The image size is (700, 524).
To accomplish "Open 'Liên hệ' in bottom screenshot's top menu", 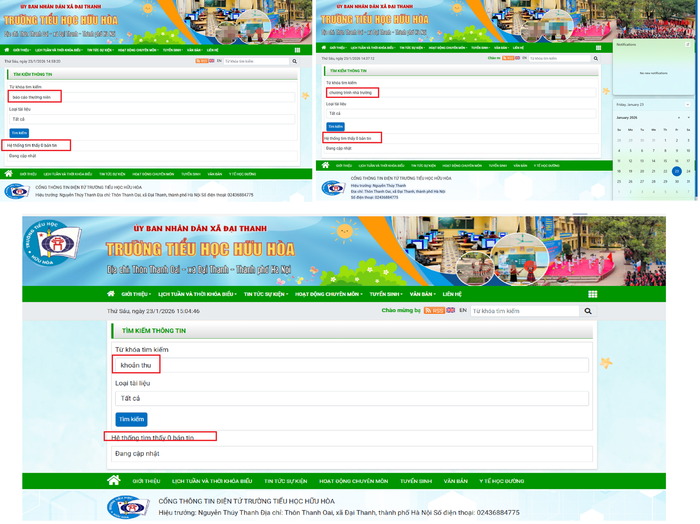I will pos(452,294).
